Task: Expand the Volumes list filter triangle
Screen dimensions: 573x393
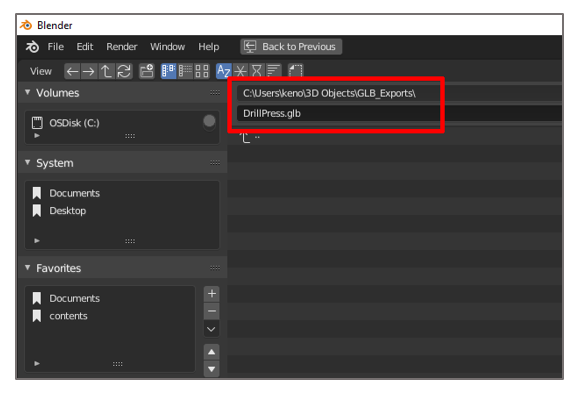Action: click(x=37, y=136)
